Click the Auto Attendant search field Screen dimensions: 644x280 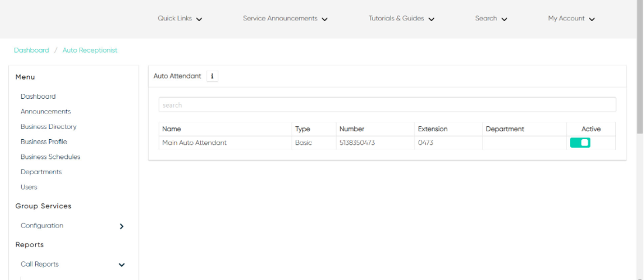[388, 105]
